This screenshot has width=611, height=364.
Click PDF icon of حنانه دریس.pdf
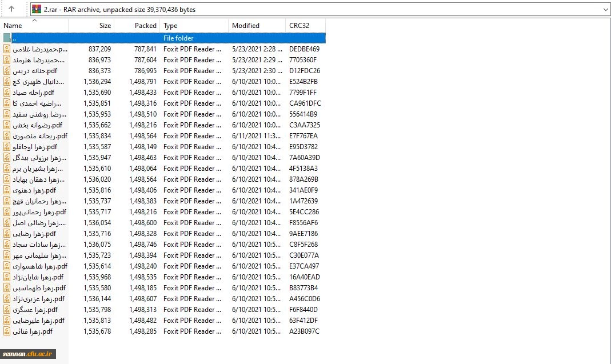pyautogui.click(x=7, y=71)
